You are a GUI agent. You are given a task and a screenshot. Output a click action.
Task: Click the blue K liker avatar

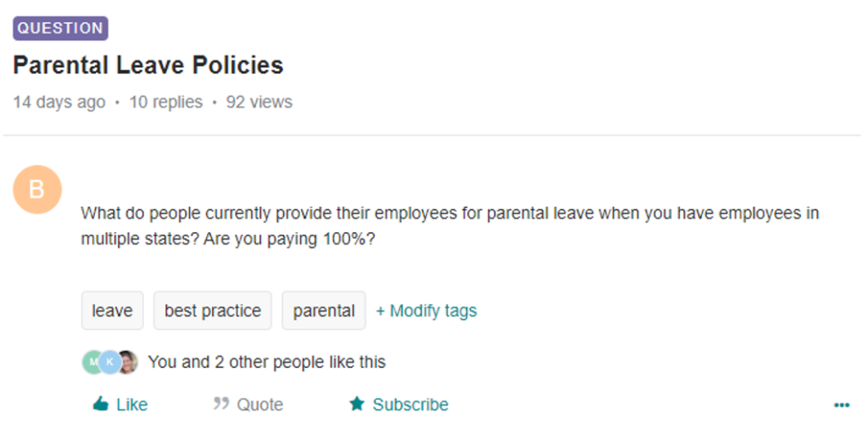[x=109, y=362]
